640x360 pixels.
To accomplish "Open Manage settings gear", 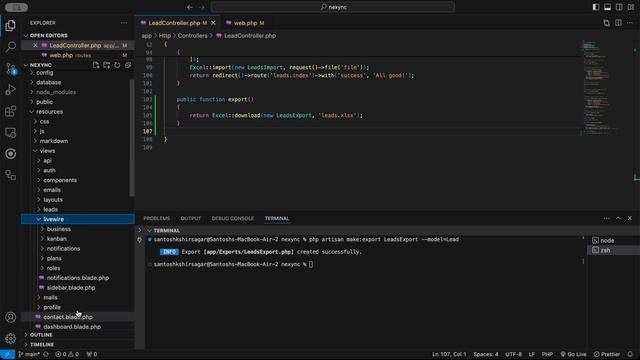I will pyautogui.click(x=11, y=338).
